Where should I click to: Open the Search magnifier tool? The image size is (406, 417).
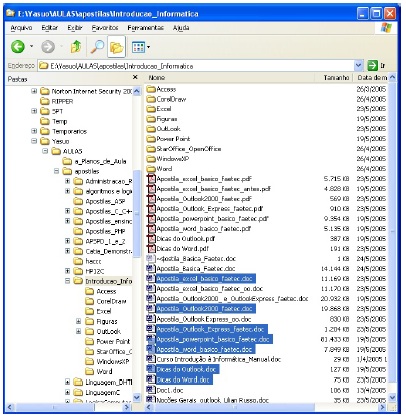tap(97, 47)
